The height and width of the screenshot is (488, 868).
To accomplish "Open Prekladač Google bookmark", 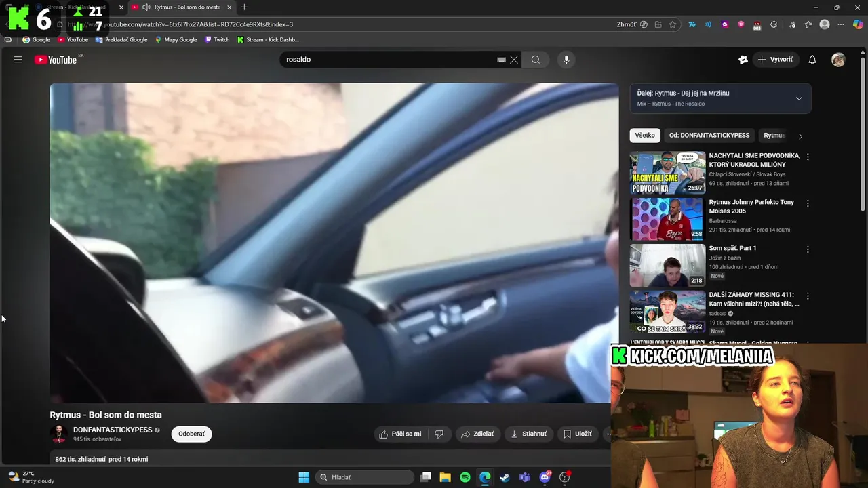I will pyautogui.click(x=121, y=40).
